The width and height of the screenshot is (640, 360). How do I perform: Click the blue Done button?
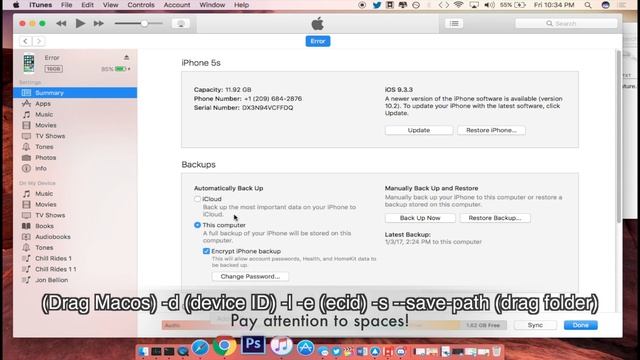pyautogui.click(x=580, y=325)
